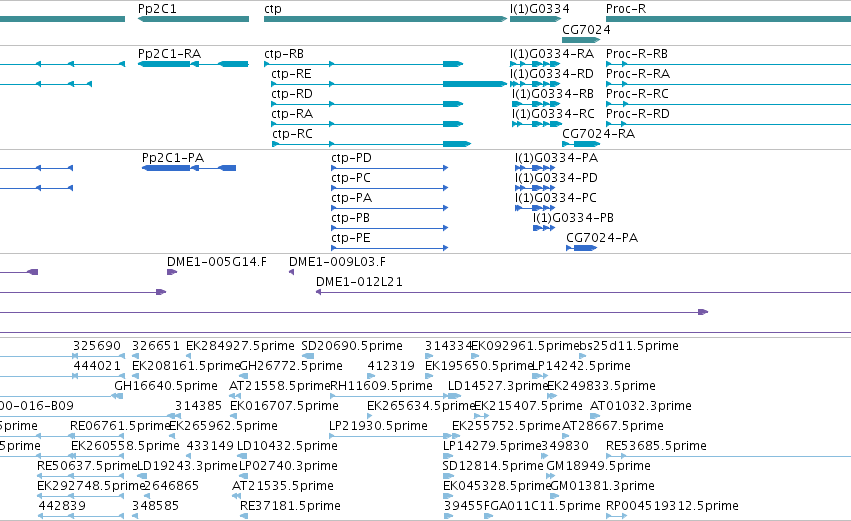Select the CG7024 gene bar
This screenshot has height=521, width=851.
[x=581, y=40]
